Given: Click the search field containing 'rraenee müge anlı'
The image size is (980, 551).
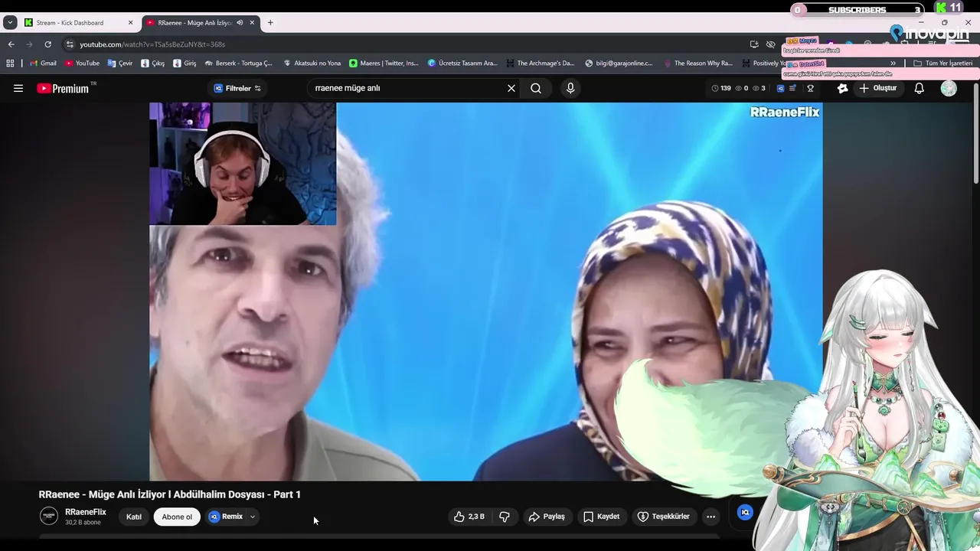Looking at the screenshot, I should (406, 88).
